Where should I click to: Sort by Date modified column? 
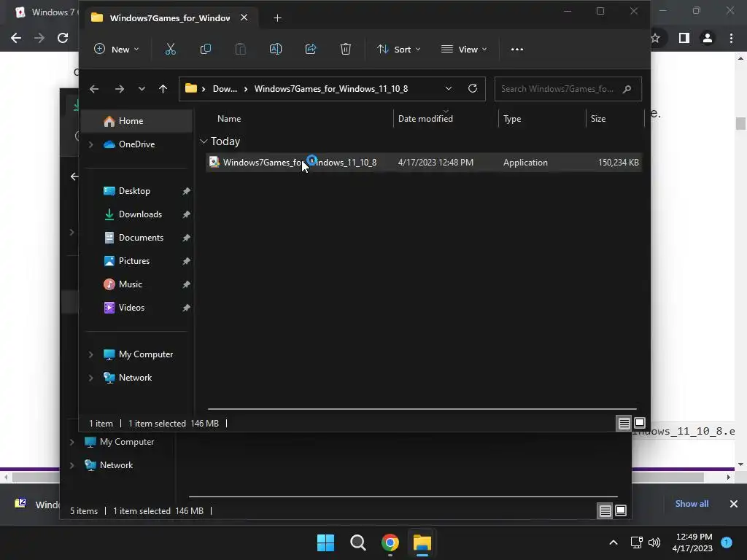(425, 119)
